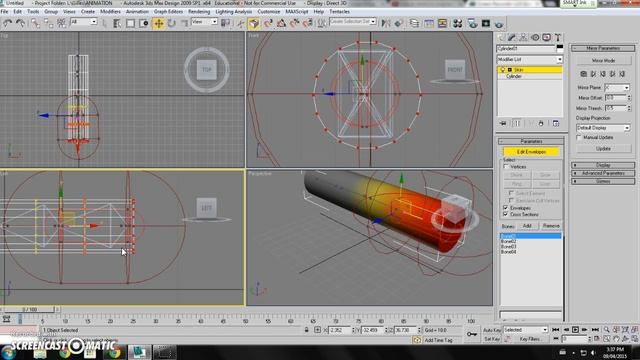Open the Mirror Plane dropdown
Viewport: 640px width, 360px height.
tap(617, 87)
